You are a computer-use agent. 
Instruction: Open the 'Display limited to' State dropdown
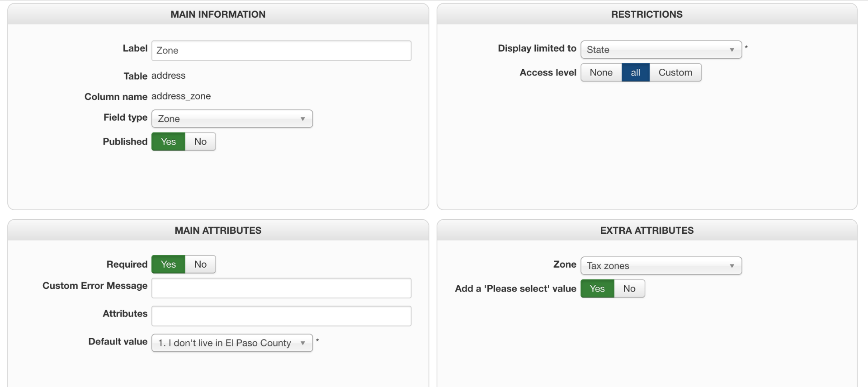coord(661,50)
